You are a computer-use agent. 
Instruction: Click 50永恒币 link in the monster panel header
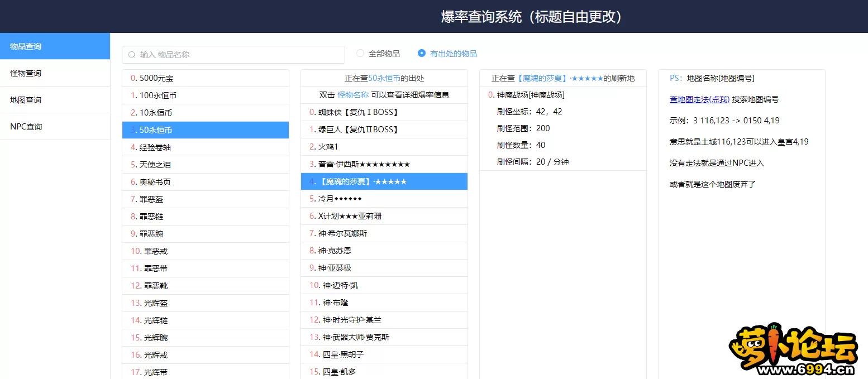[384, 79]
